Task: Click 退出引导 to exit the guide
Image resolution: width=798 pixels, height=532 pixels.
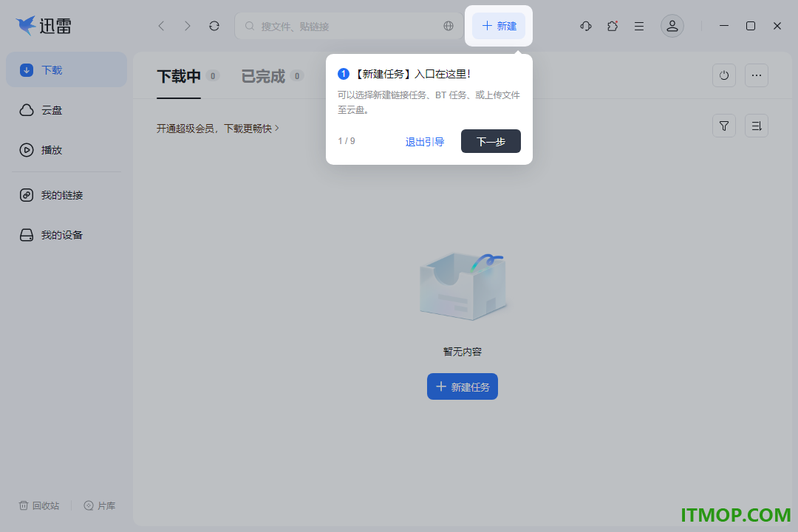Action: [x=425, y=142]
